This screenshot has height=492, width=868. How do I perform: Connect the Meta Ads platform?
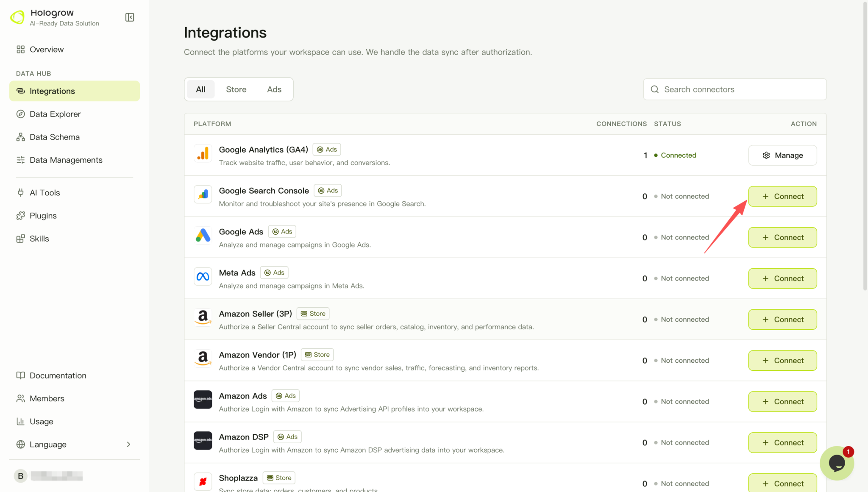(782, 279)
